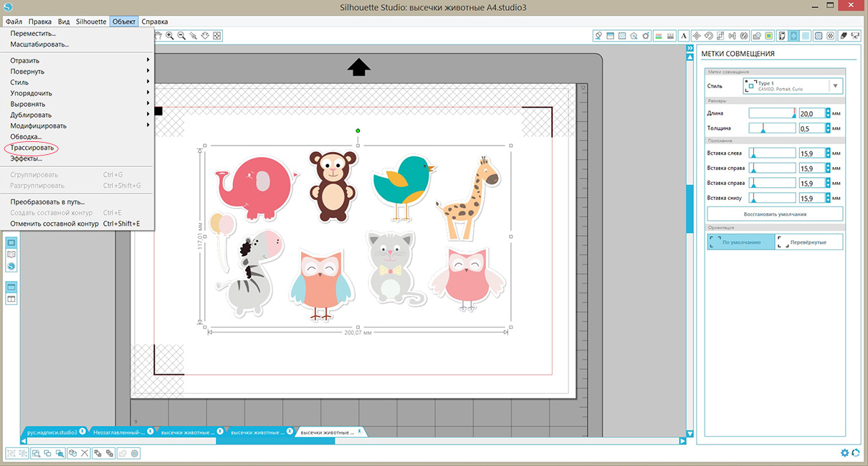The height and width of the screenshot is (466, 868).
Task: Choose 'Трассировать' from the menu
Action: tap(32, 148)
